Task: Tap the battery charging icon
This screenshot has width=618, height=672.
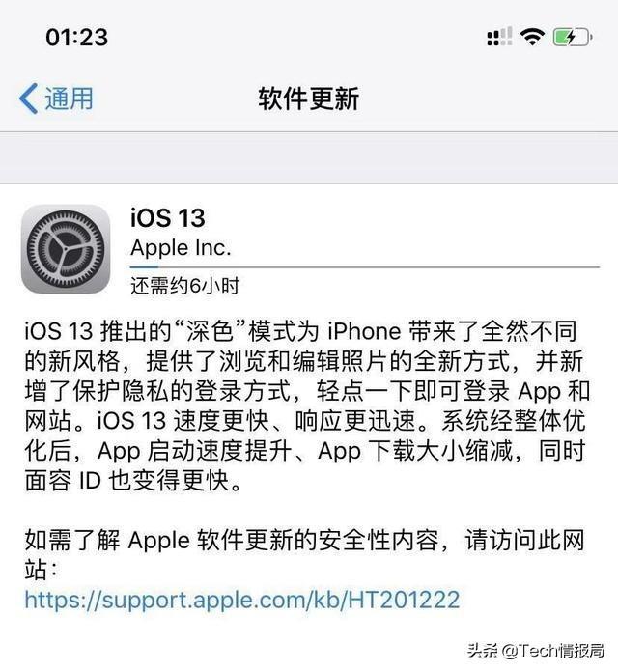Action: point(573,37)
